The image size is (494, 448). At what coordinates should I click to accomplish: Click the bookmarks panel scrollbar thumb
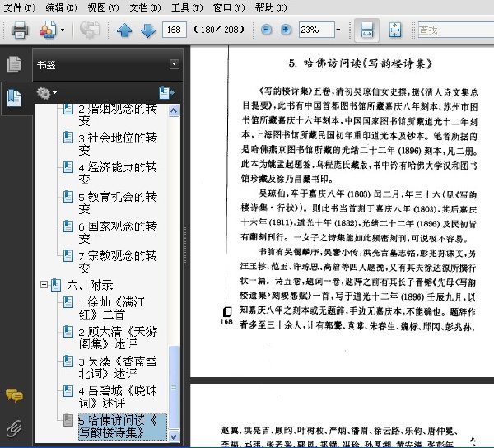point(174,388)
